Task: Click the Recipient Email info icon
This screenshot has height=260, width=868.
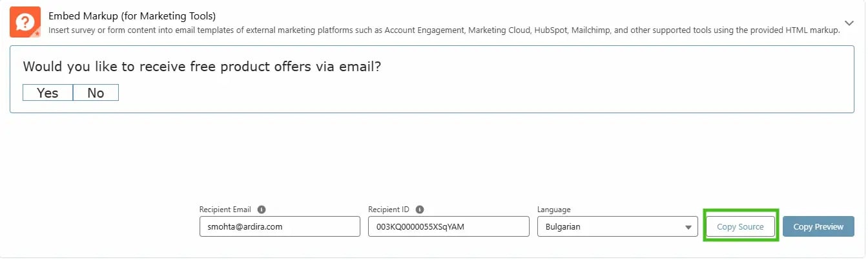Action: point(262,210)
